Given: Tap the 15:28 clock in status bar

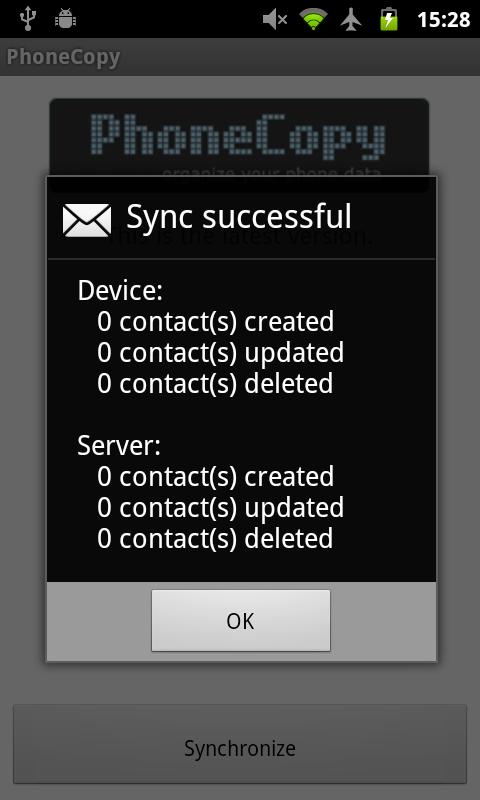Looking at the screenshot, I should click(443, 20).
